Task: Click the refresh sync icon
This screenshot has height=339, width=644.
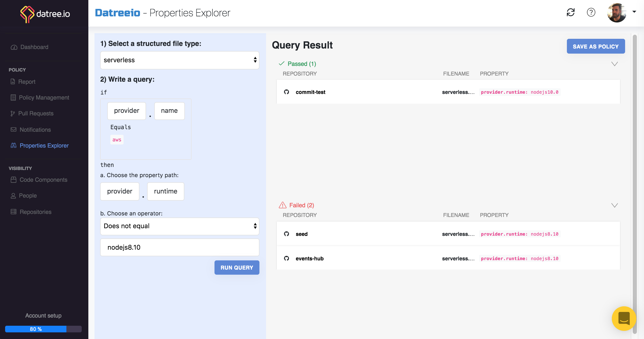Action: (570, 12)
